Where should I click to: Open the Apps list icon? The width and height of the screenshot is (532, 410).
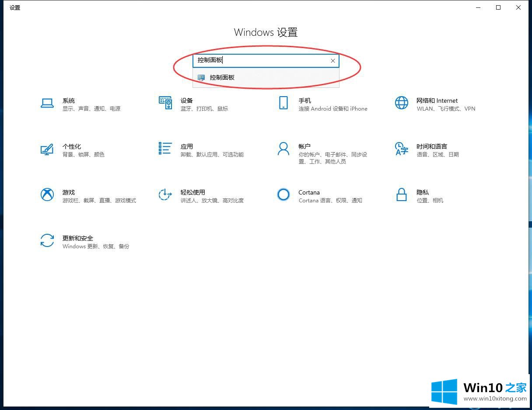click(x=165, y=148)
